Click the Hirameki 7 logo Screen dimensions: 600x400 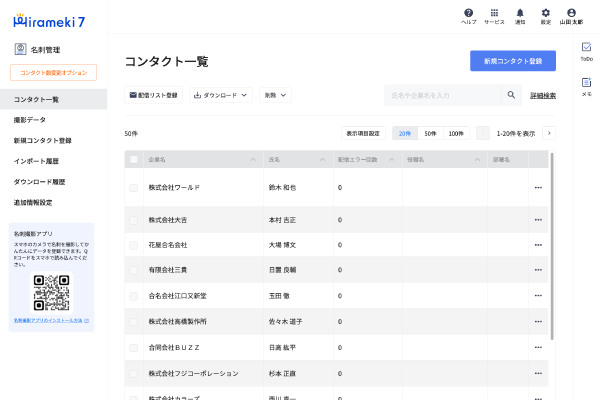(x=49, y=21)
